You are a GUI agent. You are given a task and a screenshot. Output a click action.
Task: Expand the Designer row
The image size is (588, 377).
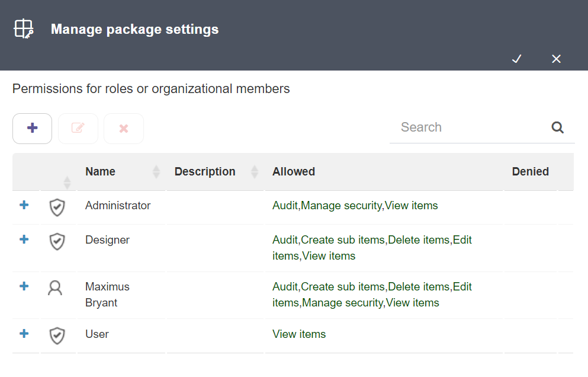tap(24, 239)
